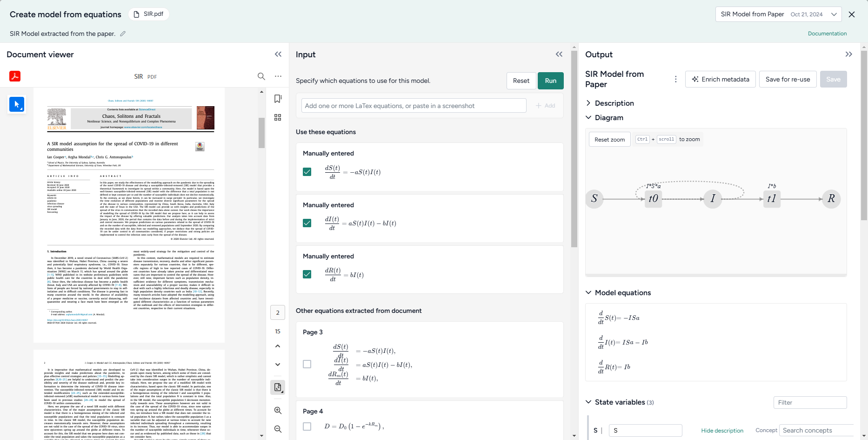Collapse the Document viewer panel
This screenshot has width=868, height=440.
point(278,54)
